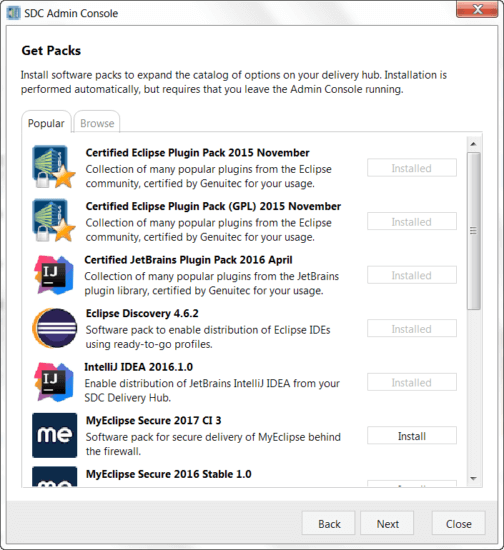Click the Installed button for Eclipse Discovery 4.6.2

coord(412,329)
